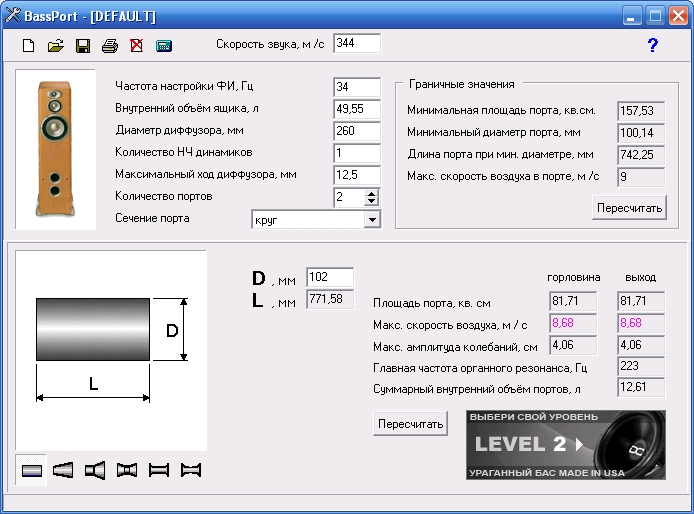Viewport: 694px width, 514px height.
Task: Select the port shape widening to the right
Action: pyautogui.click(x=95, y=470)
